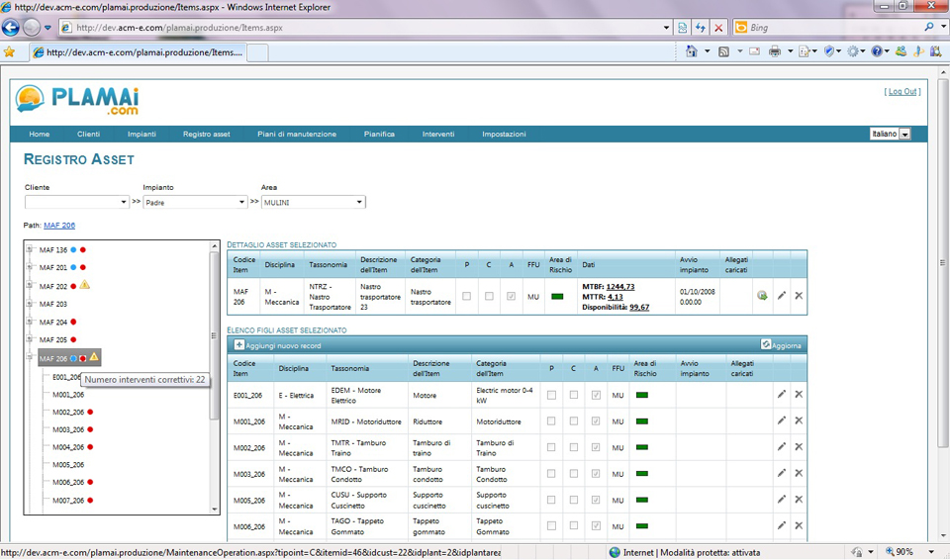Toggle C checkbox in MAF 206 detail row
This screenshot has width=950, height=560.
pyautogui.click(x=489, y=297)
